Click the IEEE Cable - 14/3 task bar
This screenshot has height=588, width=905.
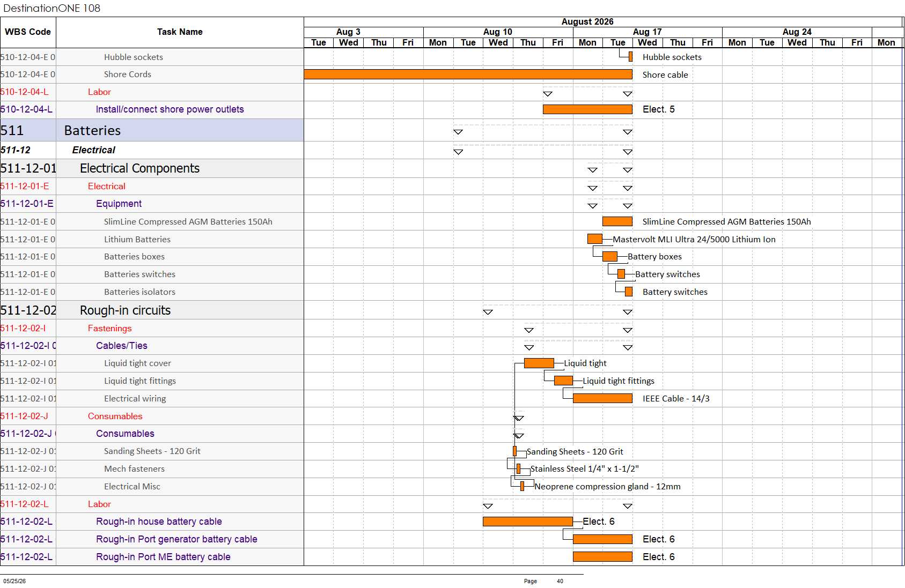pyautogui.click(x=602, y=398)
